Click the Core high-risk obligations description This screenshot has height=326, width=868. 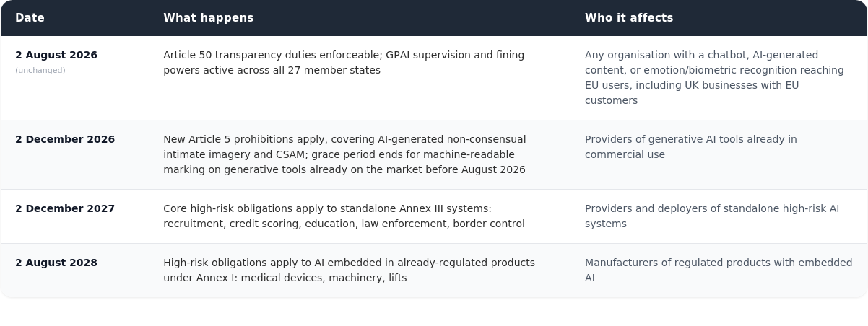pyautogui.click(x=344, y=216)
